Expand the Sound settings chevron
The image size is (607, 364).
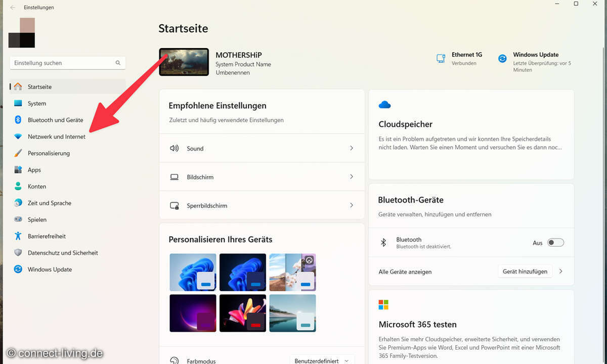coord(352,148)
